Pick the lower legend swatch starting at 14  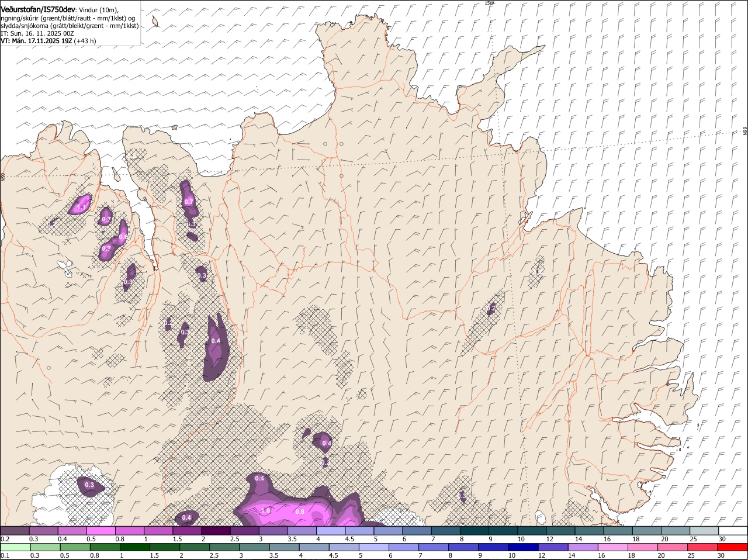(583, 547)
